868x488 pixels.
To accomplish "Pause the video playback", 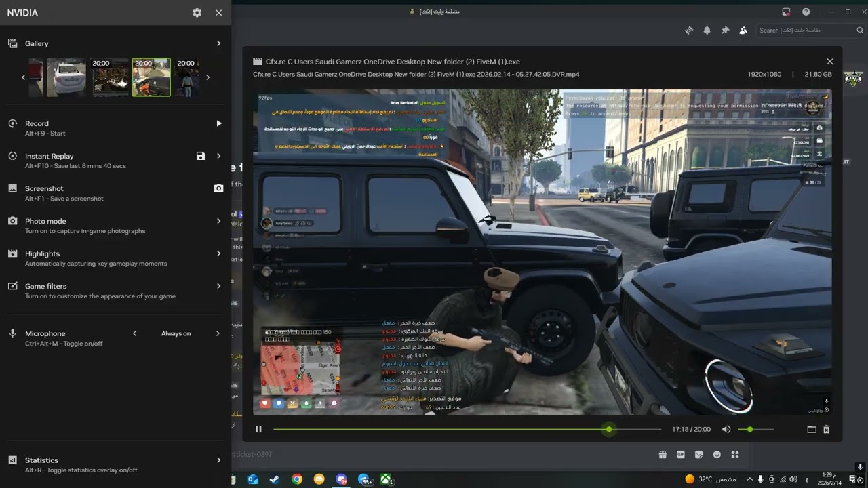I will click(258, 429).
